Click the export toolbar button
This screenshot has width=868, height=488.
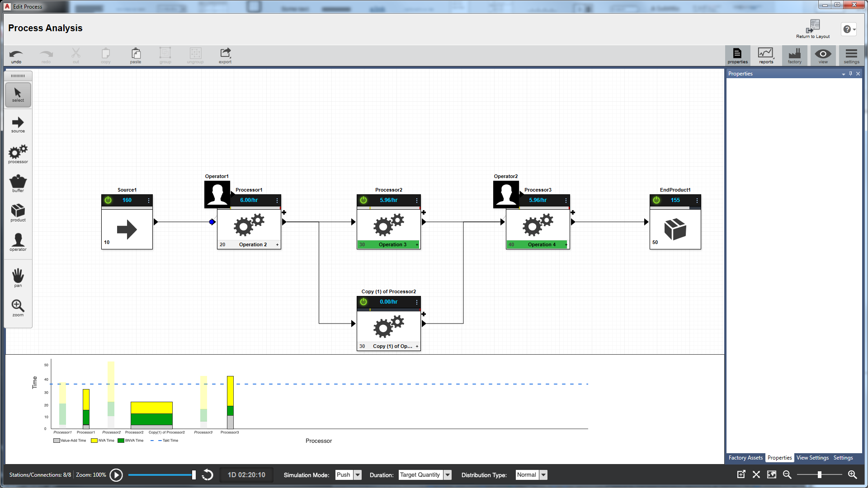(x=225, y=56)
